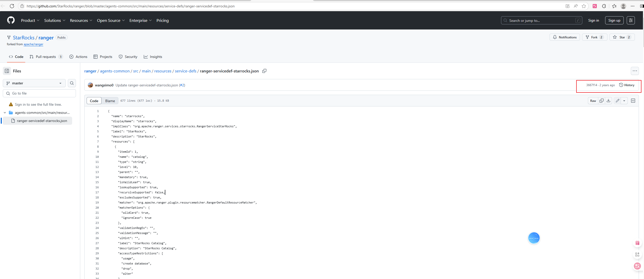Viewport: 644px width, 279px height.
Task: Open symbols panel icon
Action: click(x=633, y=101)
